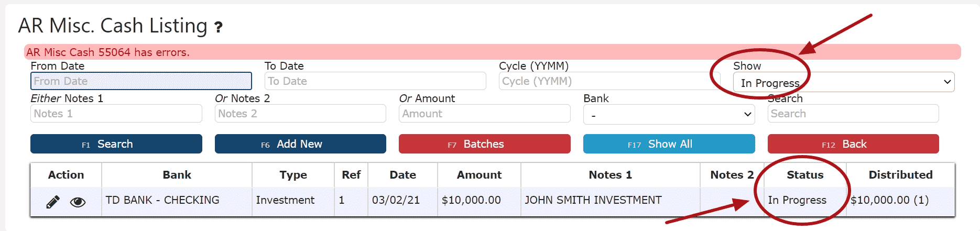Select the Amount filter input
The image size is (980, 231).
point(485,114)
